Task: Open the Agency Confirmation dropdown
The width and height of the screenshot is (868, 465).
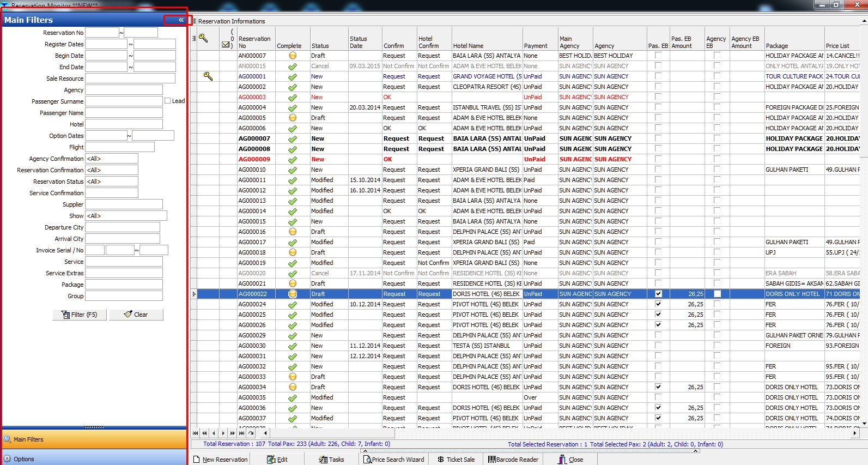Action: pyautogui.click(x=112, y=159)
